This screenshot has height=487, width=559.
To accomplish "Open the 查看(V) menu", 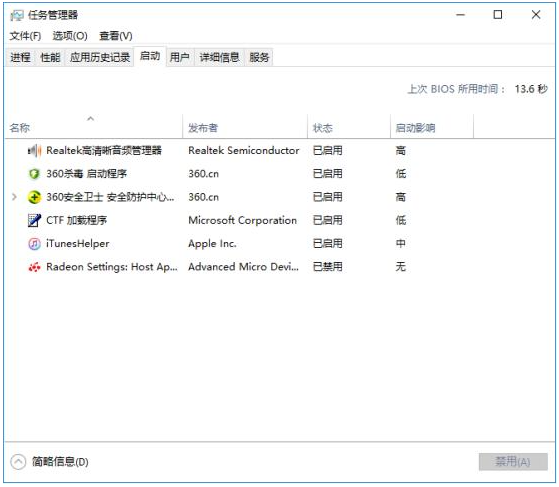I will click(x=116, y=36).
